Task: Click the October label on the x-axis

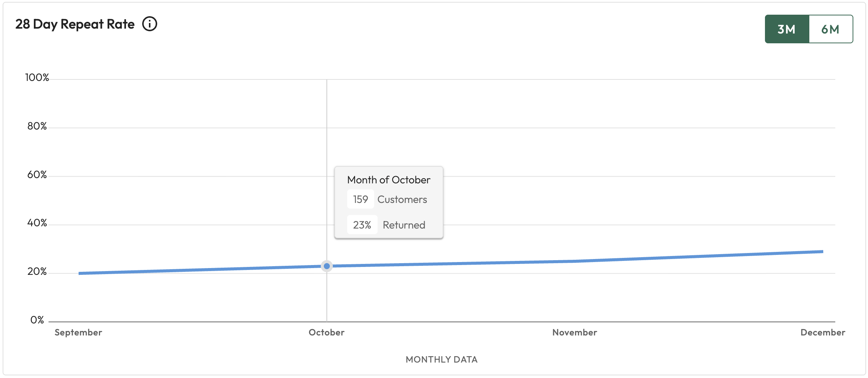Action: coord(326,332)
